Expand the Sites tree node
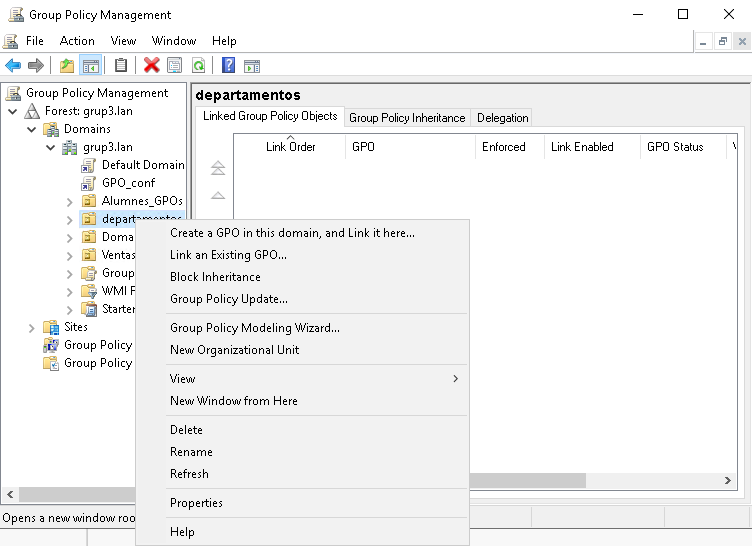Image resolution: width=752 pixels, height=546 pixels. click(x=32, y=327)
